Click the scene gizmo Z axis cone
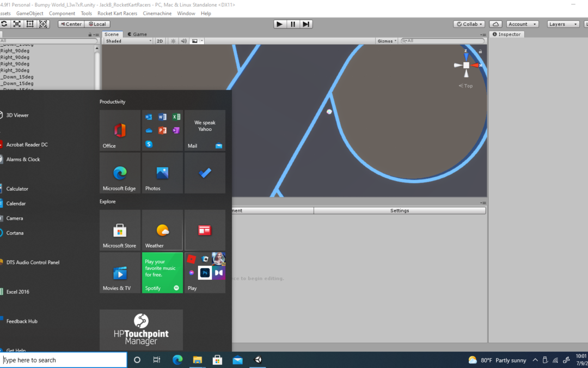 tap(466, 56)
